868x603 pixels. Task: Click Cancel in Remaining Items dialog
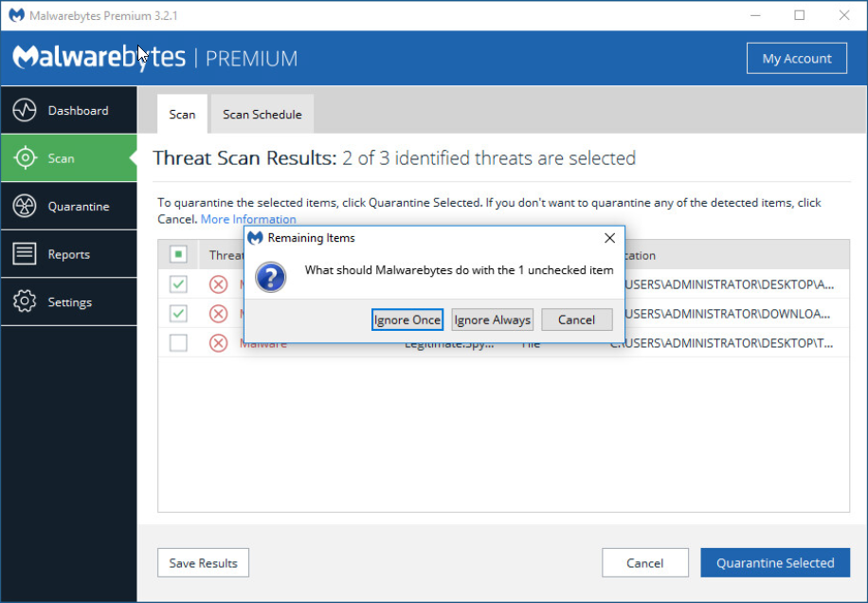pos(577,320)
